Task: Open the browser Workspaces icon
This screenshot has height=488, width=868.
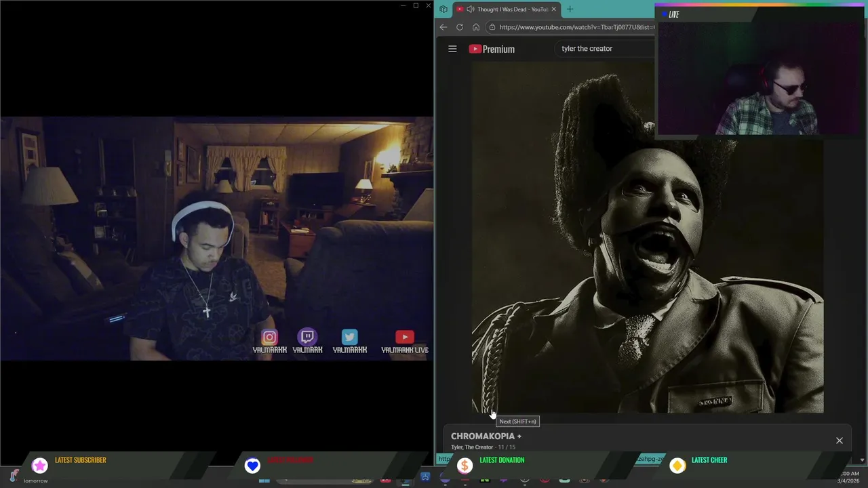Action: point(443,9)
